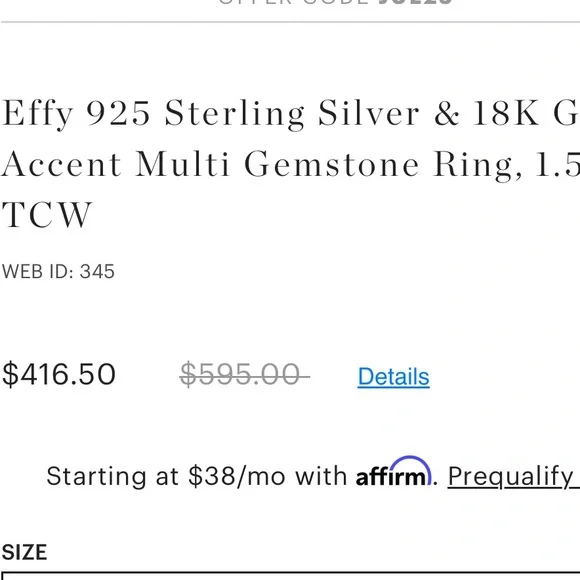This screenshot has height=580, width=580.
Task: Click the TCW line of the title
Action: 47,215
